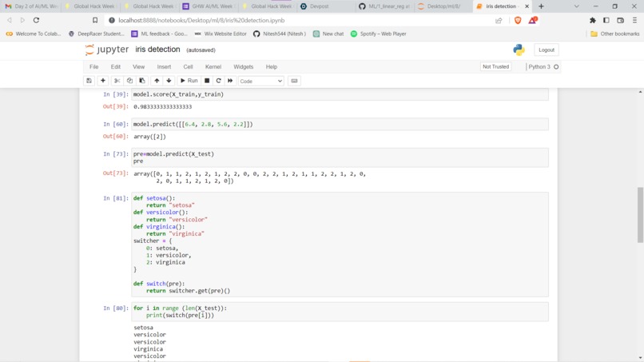Open New chat bookmark
This screenshot has width=644, height=362.
328,34
